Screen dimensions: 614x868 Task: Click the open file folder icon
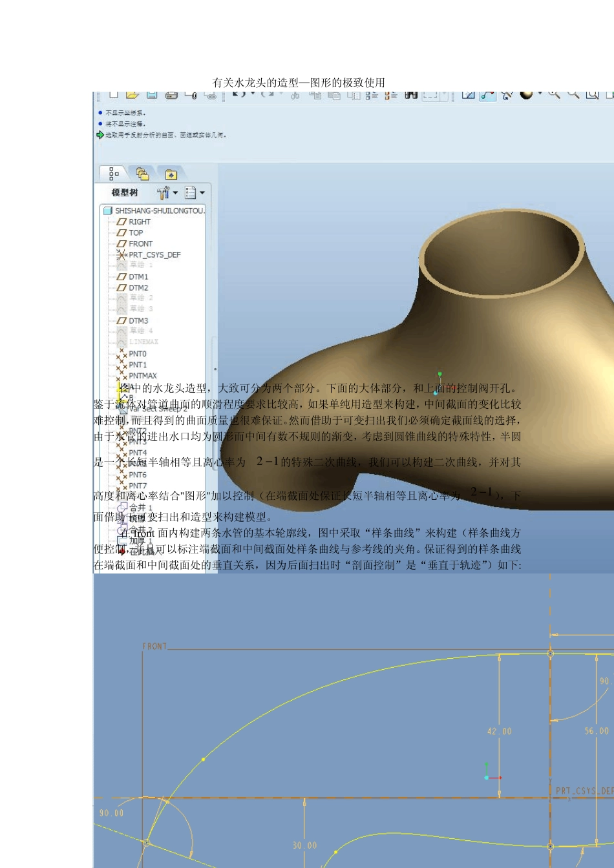point(132,95)
